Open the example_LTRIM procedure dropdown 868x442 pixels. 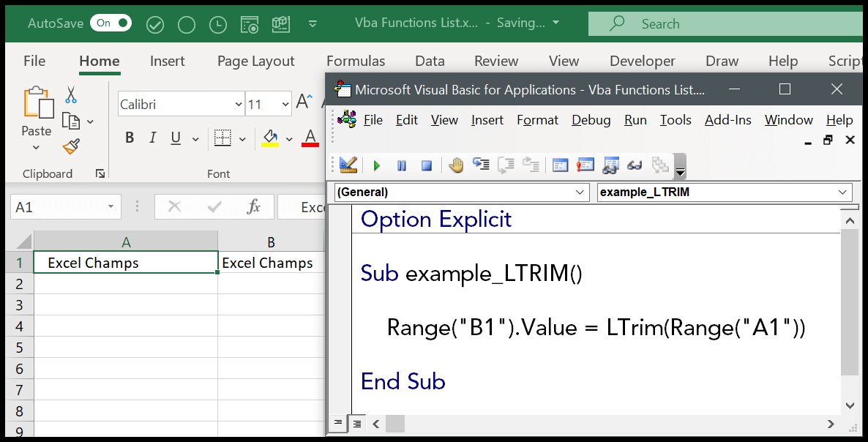point(723,192)
